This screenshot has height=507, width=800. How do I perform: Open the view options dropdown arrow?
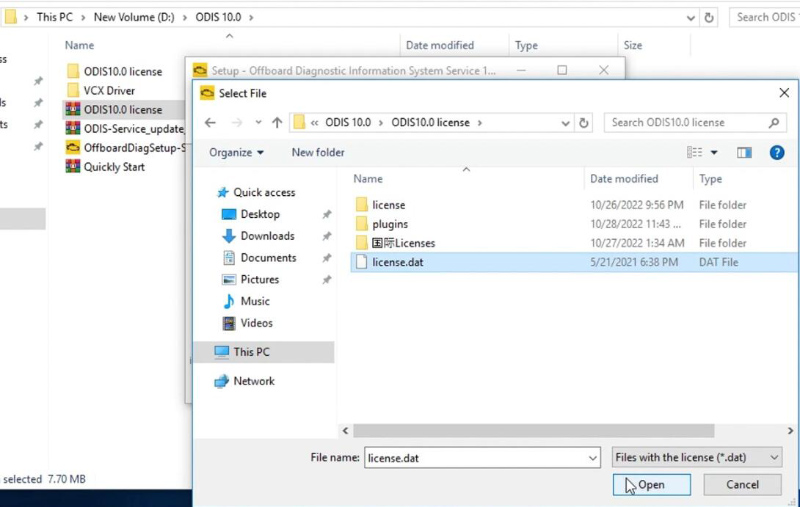pos(714,153)
